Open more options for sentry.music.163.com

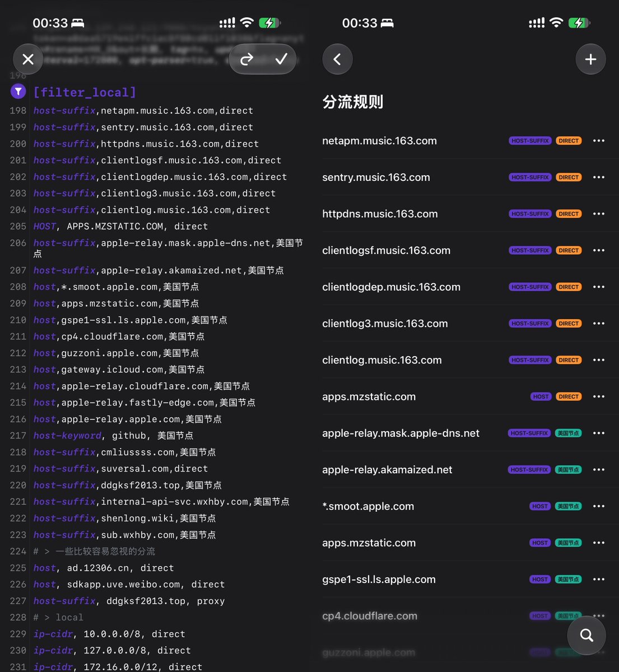(x=599, y=177)
